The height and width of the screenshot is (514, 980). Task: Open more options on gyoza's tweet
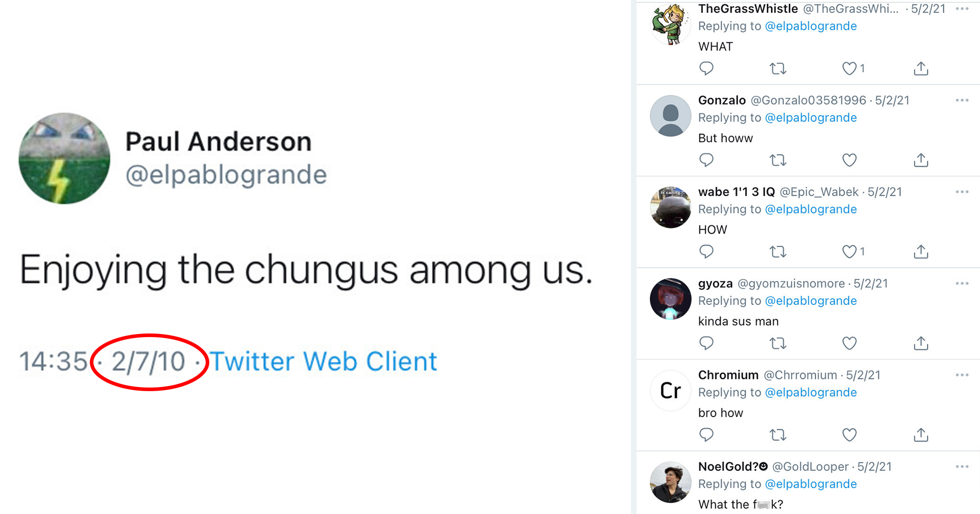[962, 283]
